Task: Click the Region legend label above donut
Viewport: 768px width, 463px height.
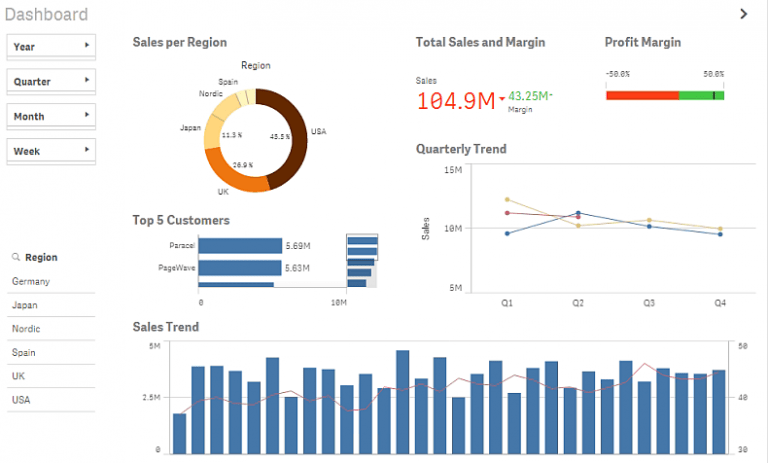Action: tap(256, 65)
